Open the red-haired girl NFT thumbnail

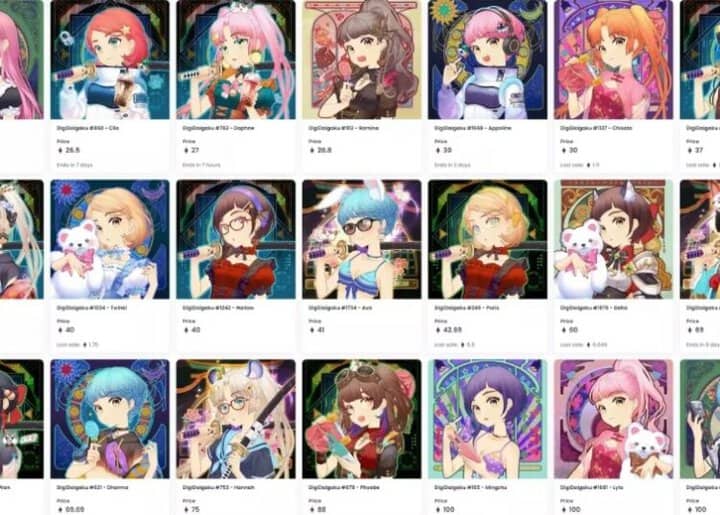click(110, 59)
